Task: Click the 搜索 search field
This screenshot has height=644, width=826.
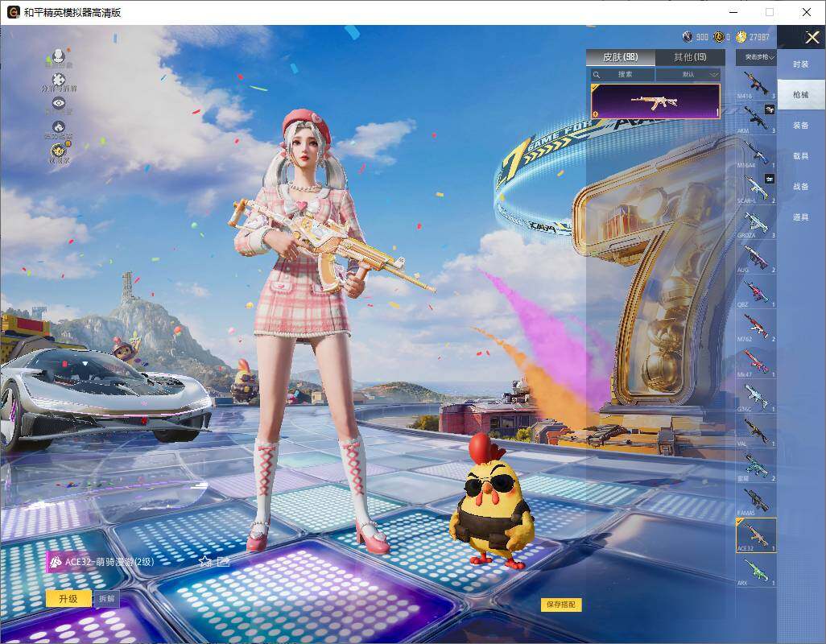Action: [x=622, y=74]
